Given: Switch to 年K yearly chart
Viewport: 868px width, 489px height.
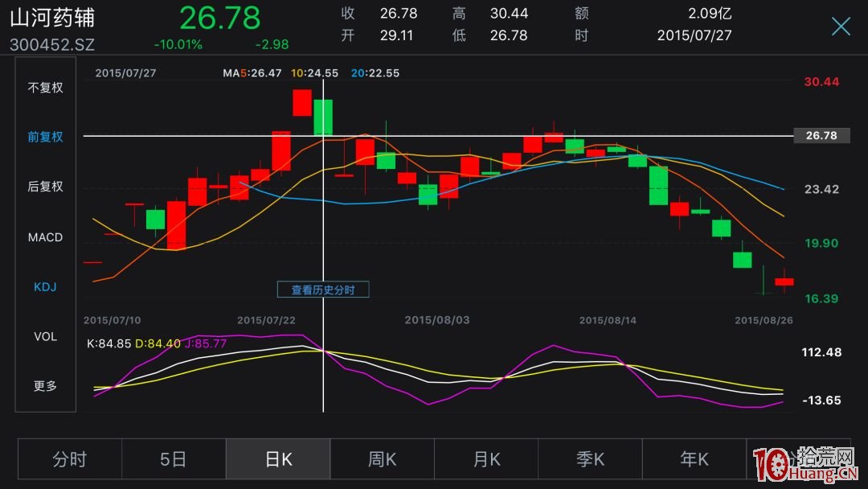Looking at the screenshot, I should [694, 459].
